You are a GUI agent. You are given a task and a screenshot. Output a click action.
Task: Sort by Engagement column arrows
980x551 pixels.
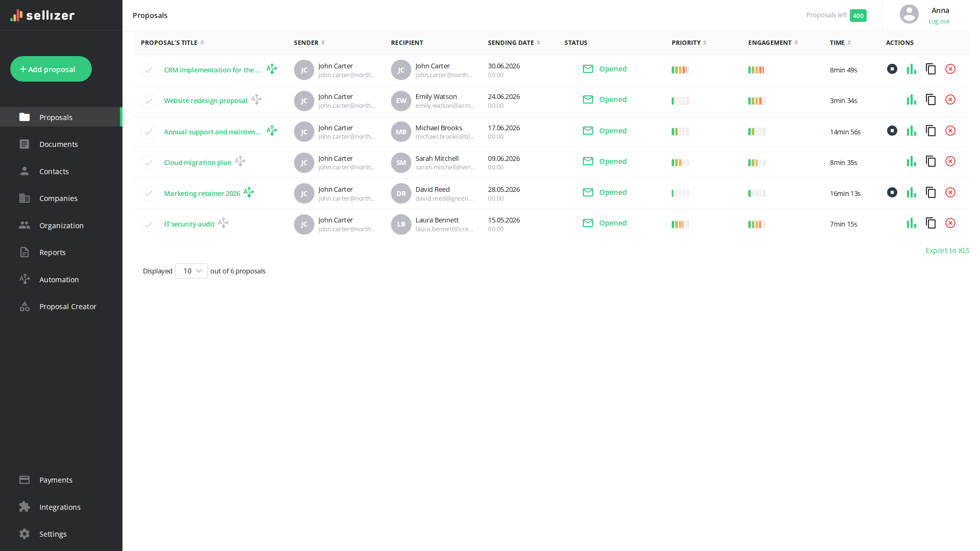click(796, 43)
